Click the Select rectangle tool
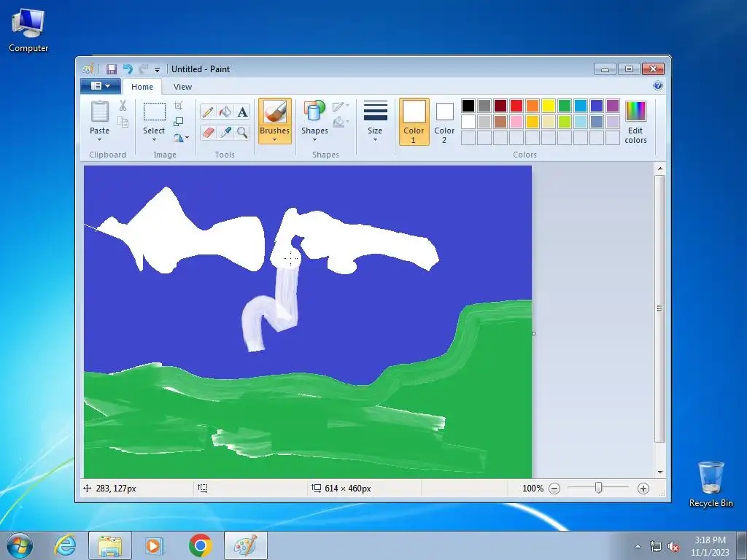Screen dimensions: 747x560 (x=155, y=112)
